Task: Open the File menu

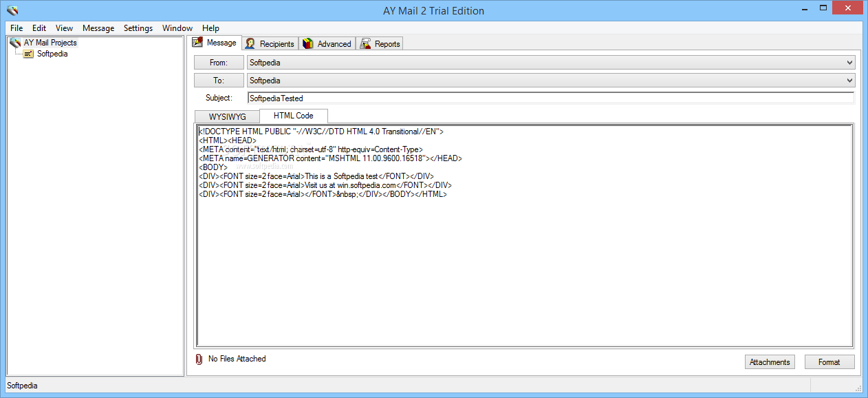Action: point(17,28)
